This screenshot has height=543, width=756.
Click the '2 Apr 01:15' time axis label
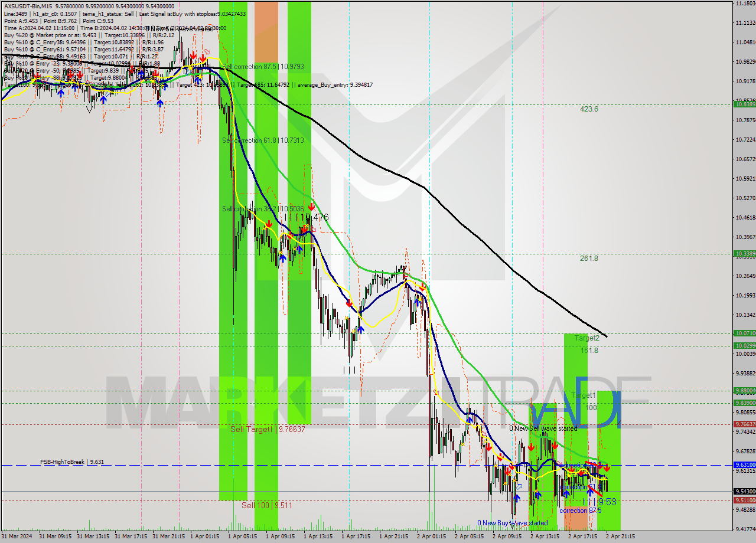click(433, 537)
